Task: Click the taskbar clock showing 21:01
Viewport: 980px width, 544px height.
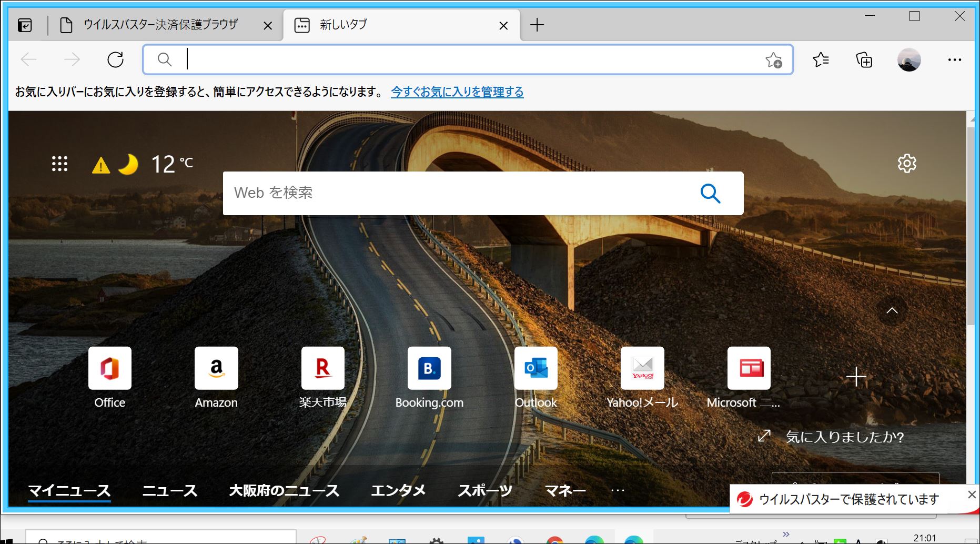Action: pyautogui.click(x=925, y=538)
